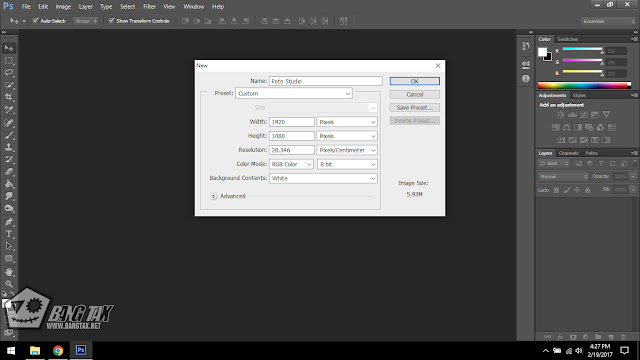Open the Auto-Select Group dropdown

(86, 21)
